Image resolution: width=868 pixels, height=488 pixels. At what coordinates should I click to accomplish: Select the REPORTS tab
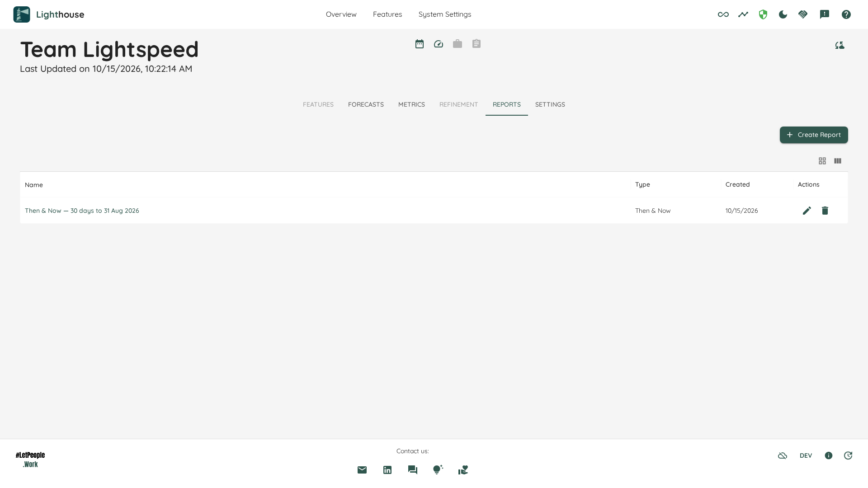coord(507,104)
